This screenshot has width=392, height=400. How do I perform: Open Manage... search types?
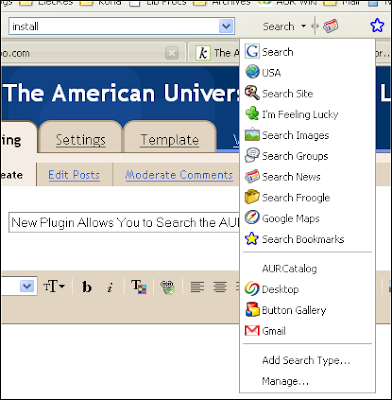[307, 381]
